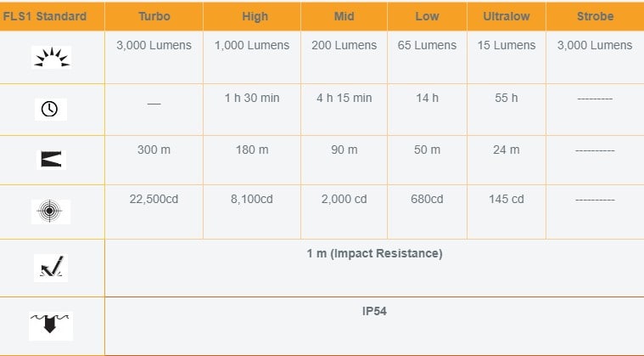The width and height of the screenshot is (644, 356).
Task: Click the 1 m (Impact Resistance) text
Action: pyautogui.click(x=374, y=253)
